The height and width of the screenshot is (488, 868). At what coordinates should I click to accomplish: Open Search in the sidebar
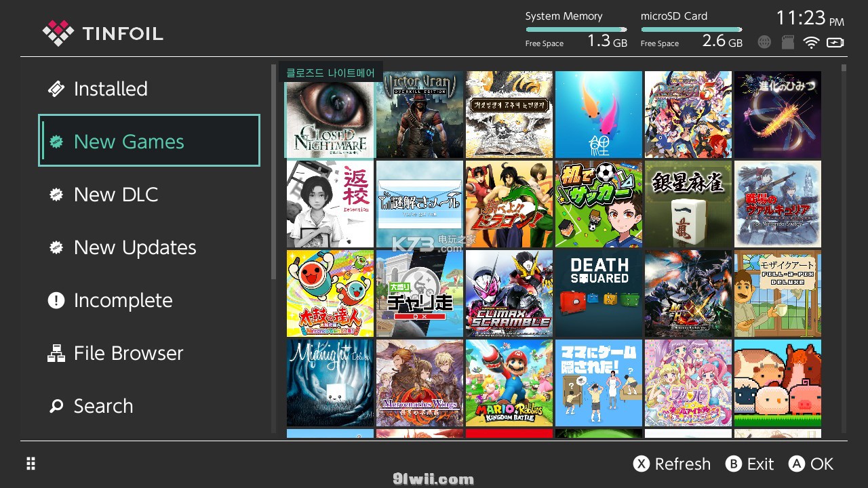pos(149,406)
